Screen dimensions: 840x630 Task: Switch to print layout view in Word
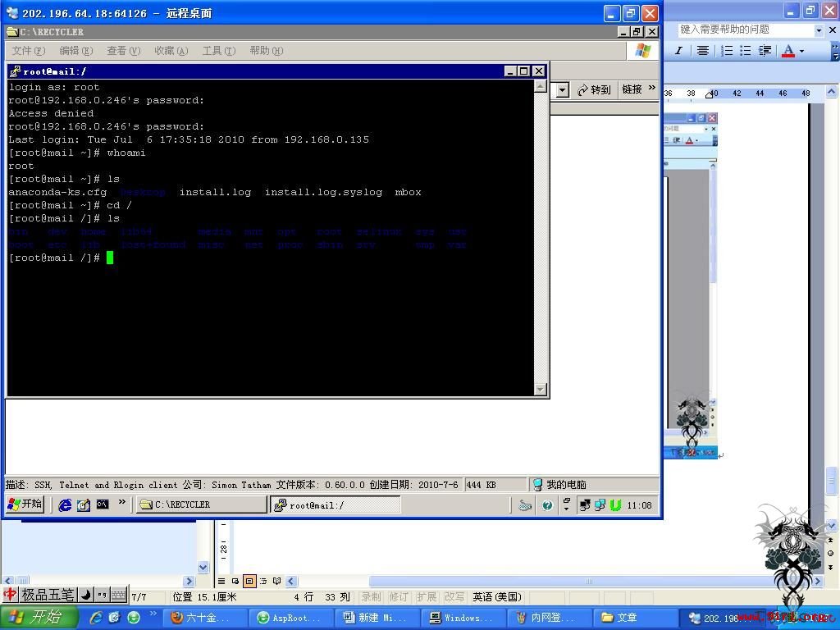coord(249,581)
